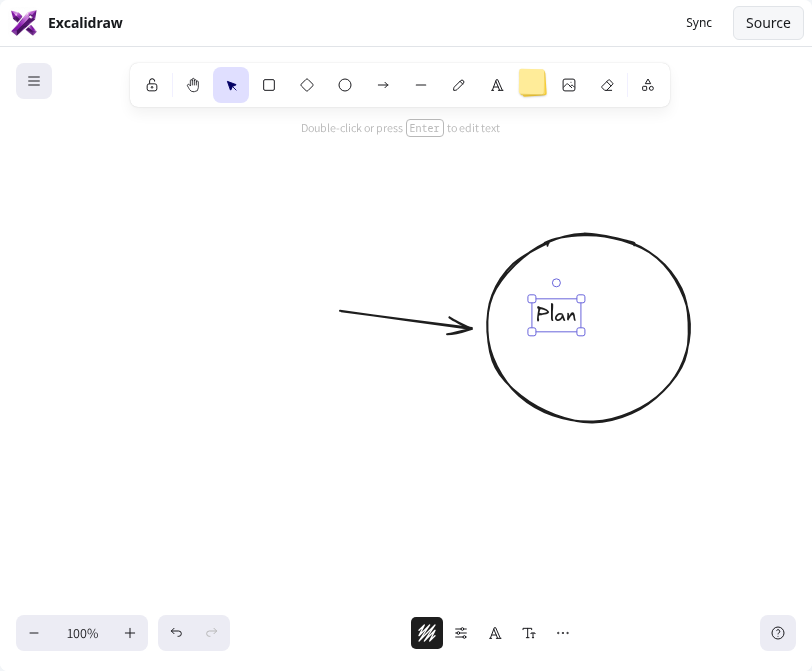
Task: Reset zoom by clicking 100%
Action: pos(82,633)
